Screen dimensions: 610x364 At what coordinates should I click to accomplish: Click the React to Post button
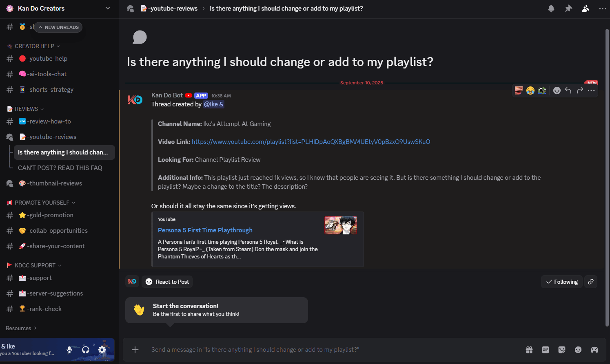(167, 282)
